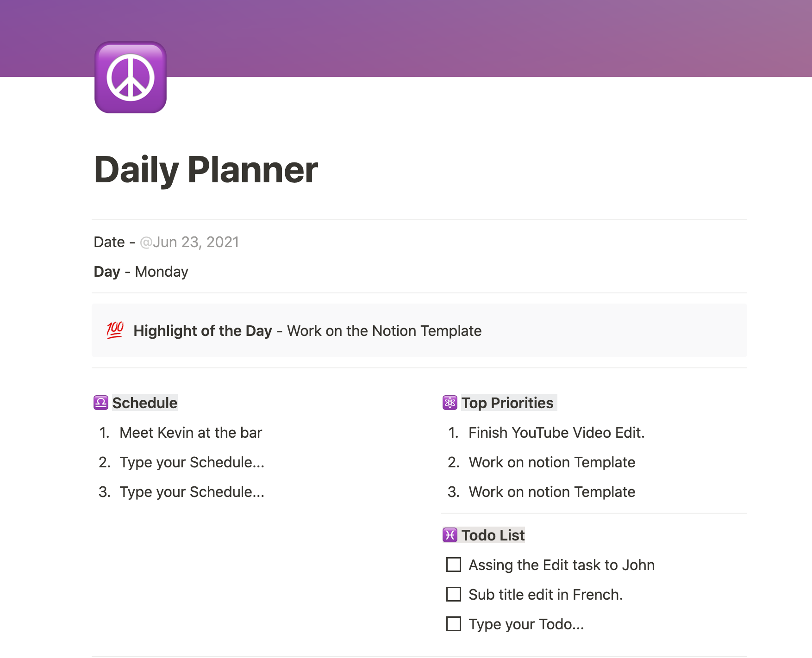Click the atom icon next to Top Priorities
Screen dimensions: 812x658
coord(450,403)
